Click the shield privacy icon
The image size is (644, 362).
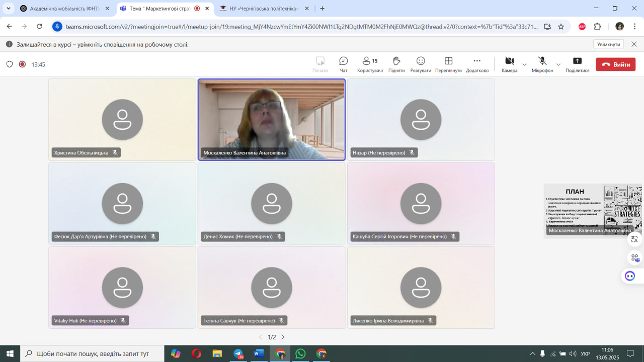coord(10,64)
